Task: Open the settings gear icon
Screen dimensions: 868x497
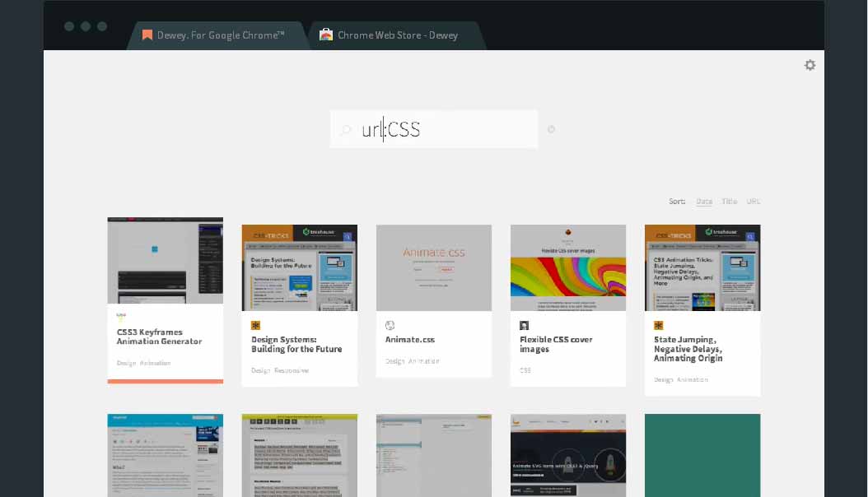Action: pyautogui.click(x=810, y=65)
